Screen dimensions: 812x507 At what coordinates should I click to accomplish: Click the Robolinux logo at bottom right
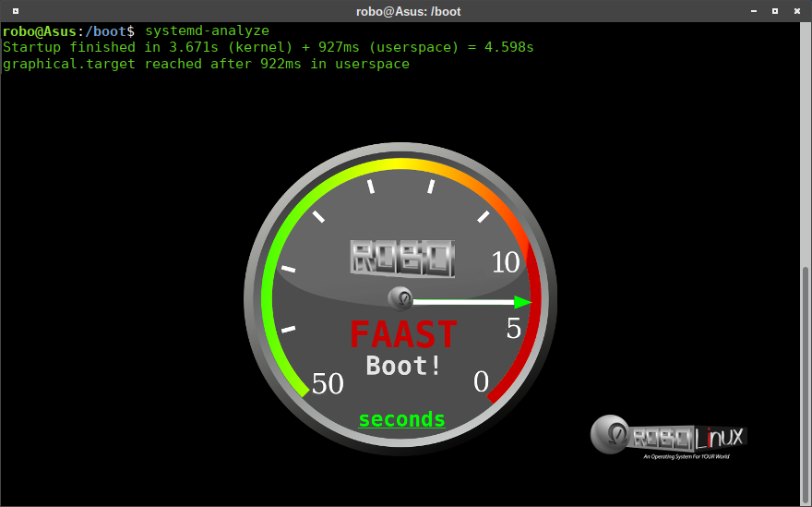pos(669,437)
